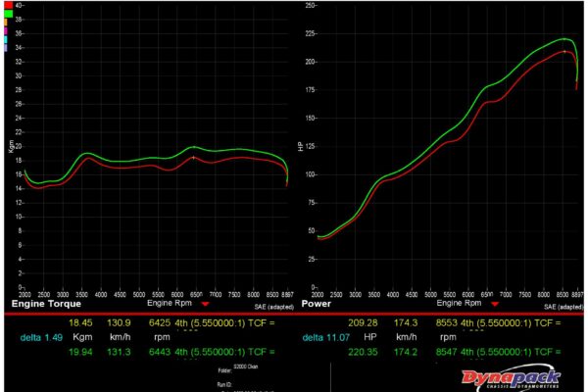Screen dimensions: 588x392
Task: Open Engine Rpm dropdown on torque graph
Action: click(x=205, y=304)
